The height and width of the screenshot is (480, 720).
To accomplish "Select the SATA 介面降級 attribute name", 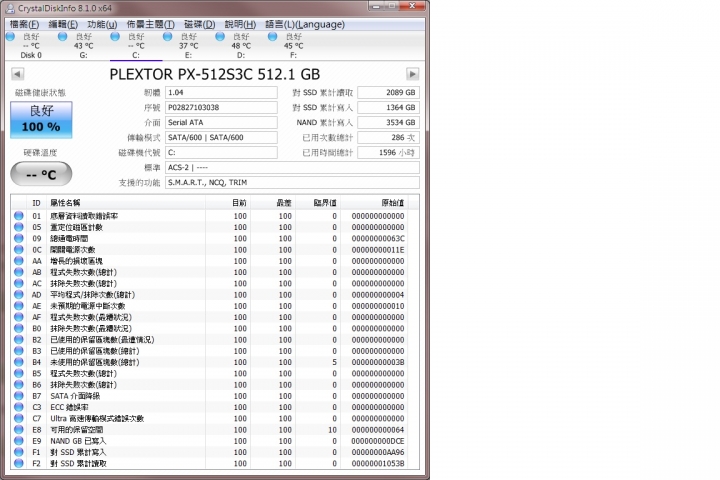I will pyautogui.click(x=75, y=396).
